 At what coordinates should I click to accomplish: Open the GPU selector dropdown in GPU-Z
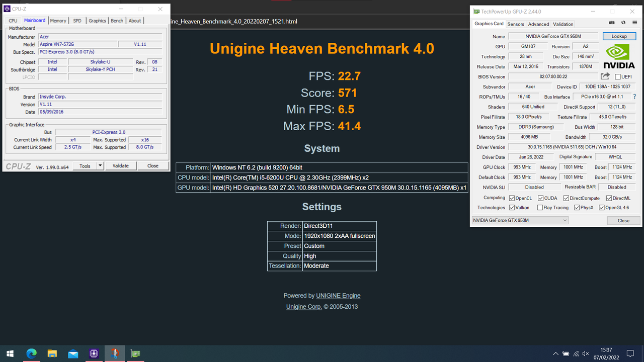[x=520, y=220]
